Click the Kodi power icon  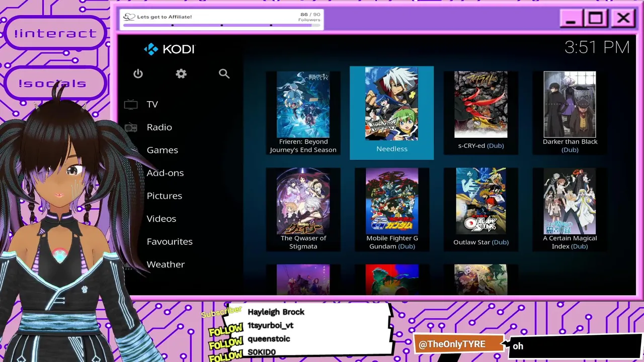point(138,74)
